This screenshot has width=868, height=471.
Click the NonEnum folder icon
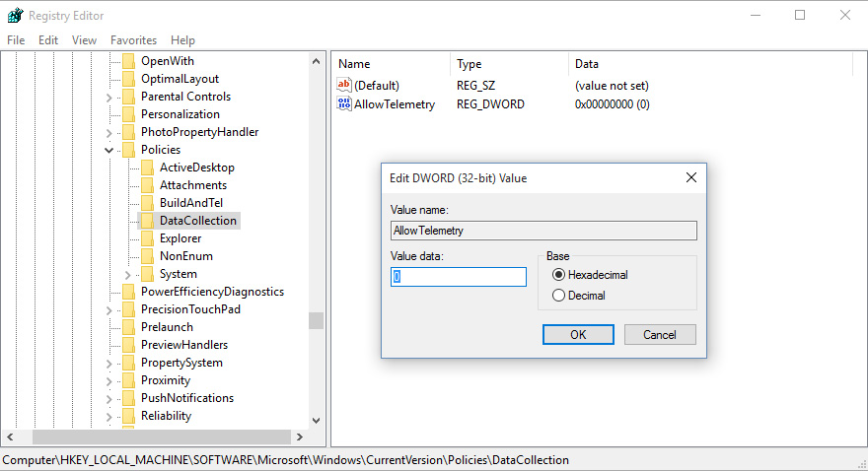coord(147,256)
